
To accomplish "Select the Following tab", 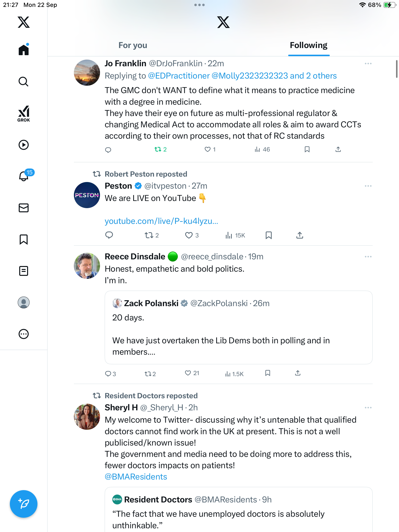I will 308,45.
